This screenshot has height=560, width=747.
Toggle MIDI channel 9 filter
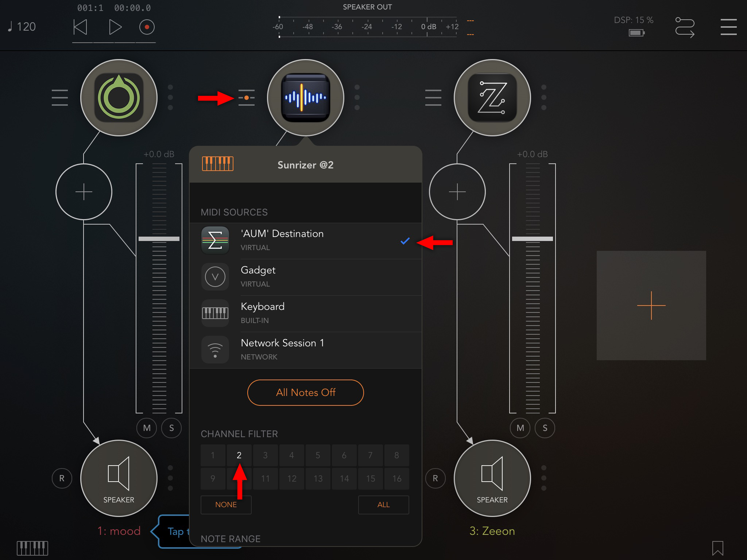click(x=213, y=479)
